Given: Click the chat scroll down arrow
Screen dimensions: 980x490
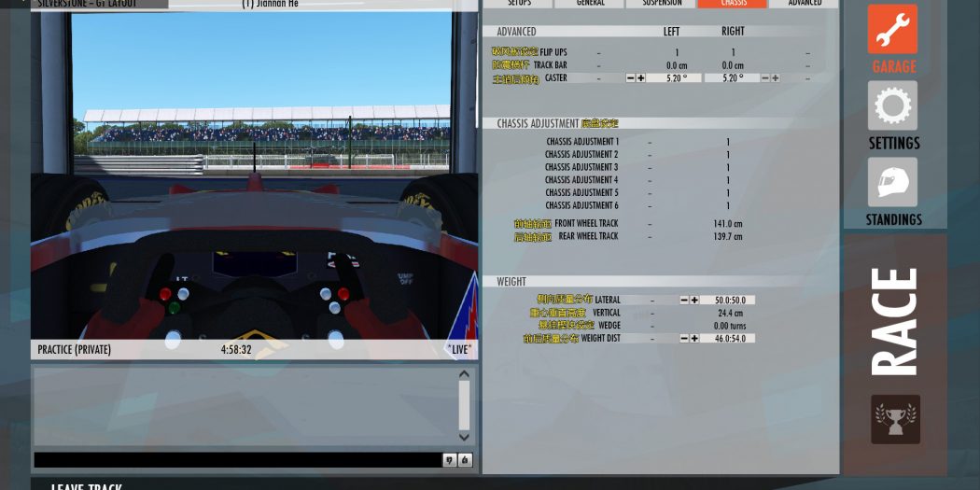Looking at the screenshot, I should (x=464, y=438).
